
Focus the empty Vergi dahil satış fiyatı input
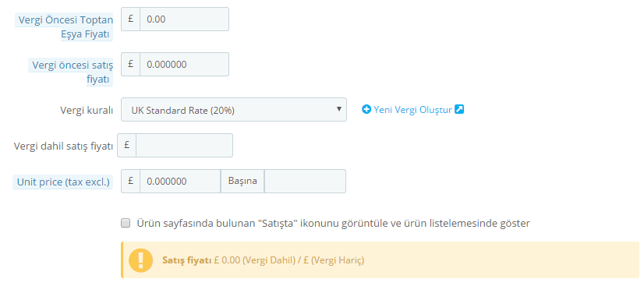click(185, 145)
